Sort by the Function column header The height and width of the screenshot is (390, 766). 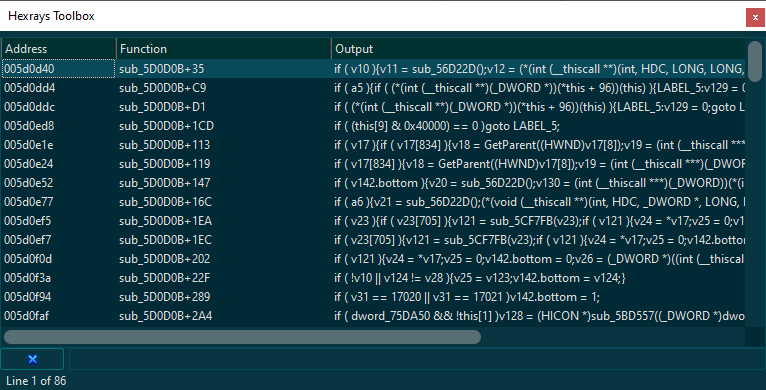[x=224, y=49]
